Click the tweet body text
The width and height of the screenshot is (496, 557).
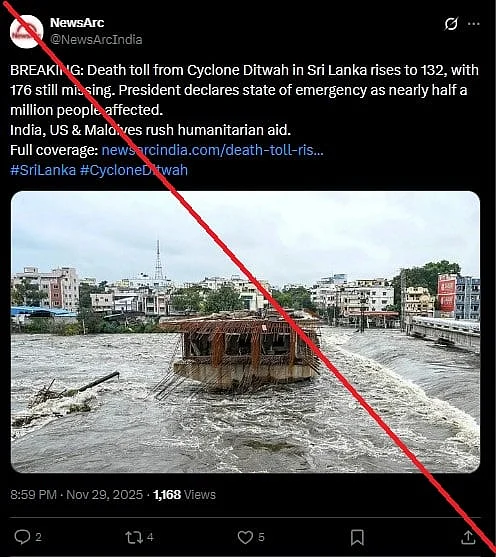(x=244, y=100)
